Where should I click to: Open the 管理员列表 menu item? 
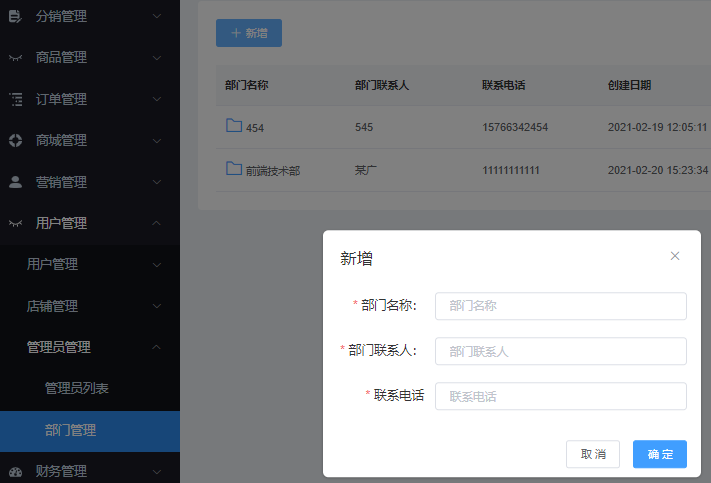coord(77,388)
